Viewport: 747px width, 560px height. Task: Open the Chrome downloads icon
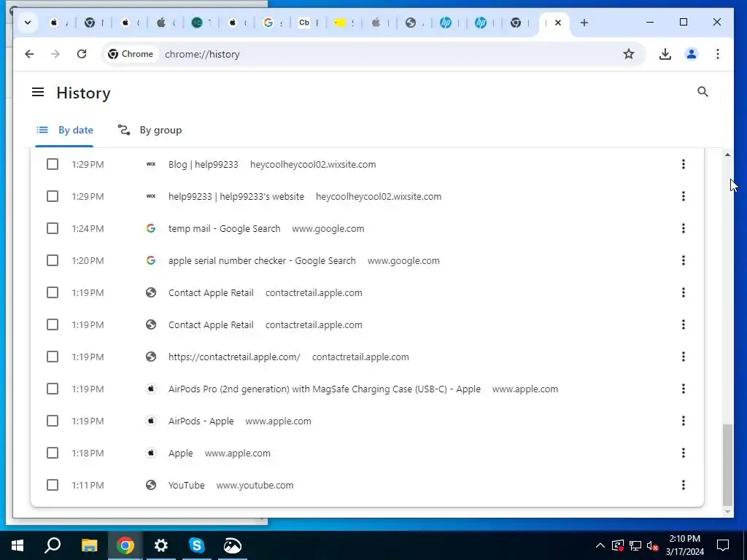665,54
